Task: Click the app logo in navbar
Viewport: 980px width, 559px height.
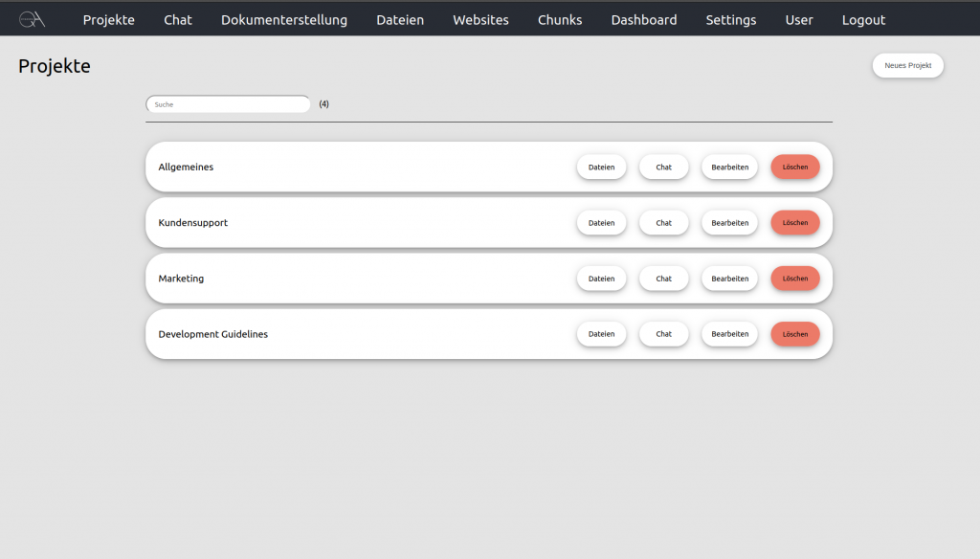Action: 32,19
